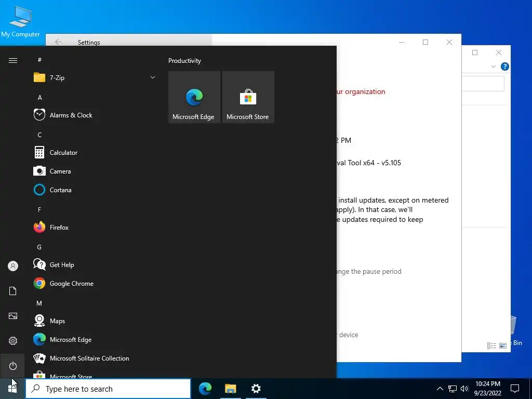Open the Action Center notifications icon
The width and height of the screenshot is (532, 399).
tap(515, 389)
